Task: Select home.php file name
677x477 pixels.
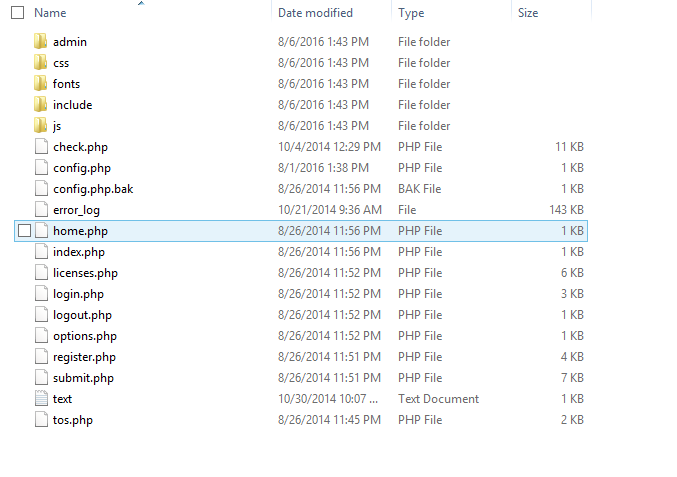Action: (x=80, y=231)
